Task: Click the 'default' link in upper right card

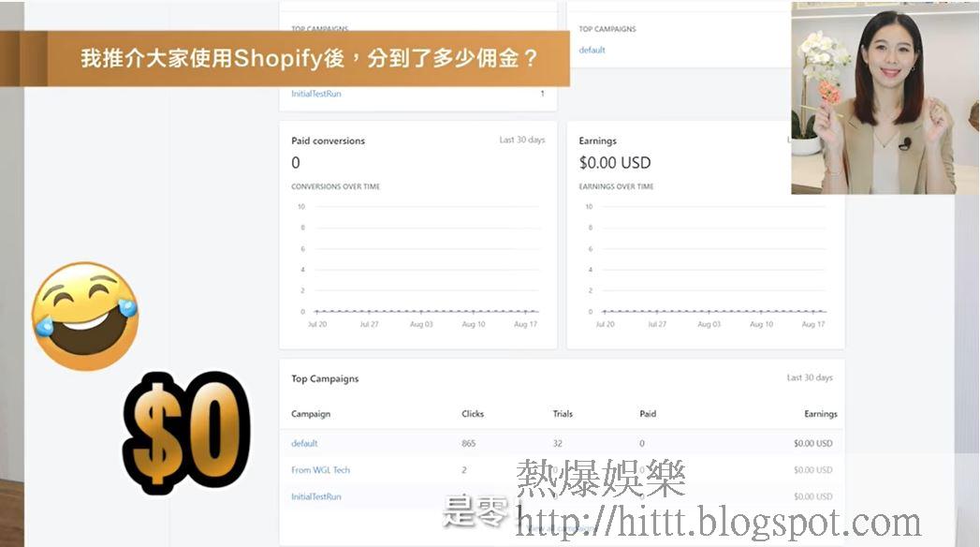Action: coord(592,50)
